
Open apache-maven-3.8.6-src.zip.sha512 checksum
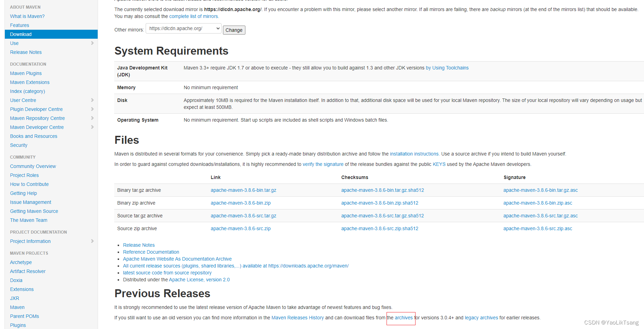(380, 228)
